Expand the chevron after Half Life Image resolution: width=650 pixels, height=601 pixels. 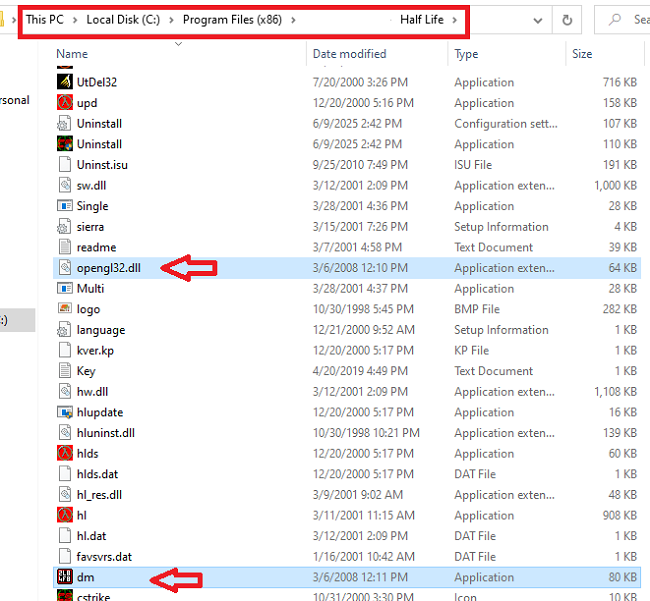point(455,20)
